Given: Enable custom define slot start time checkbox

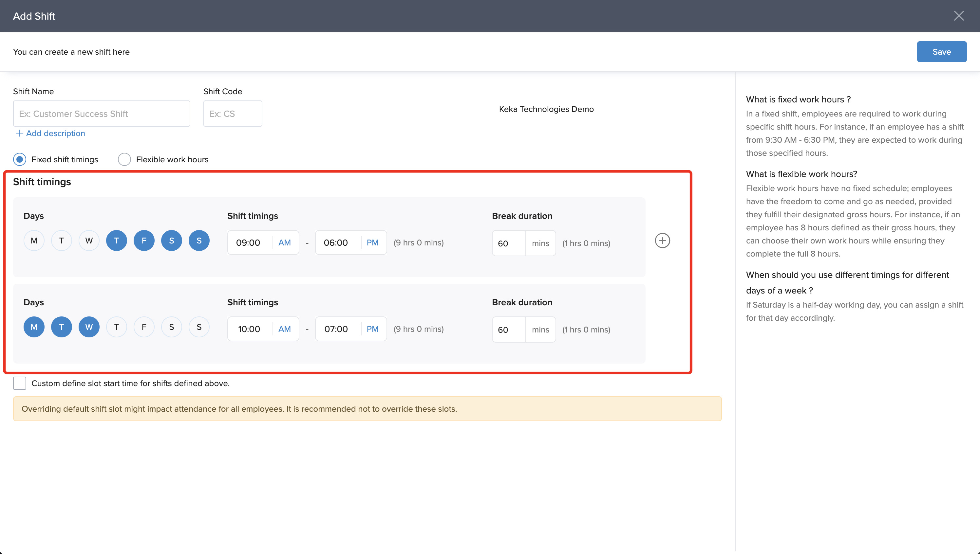Looking at the screenshot, I should coord(20,383).
